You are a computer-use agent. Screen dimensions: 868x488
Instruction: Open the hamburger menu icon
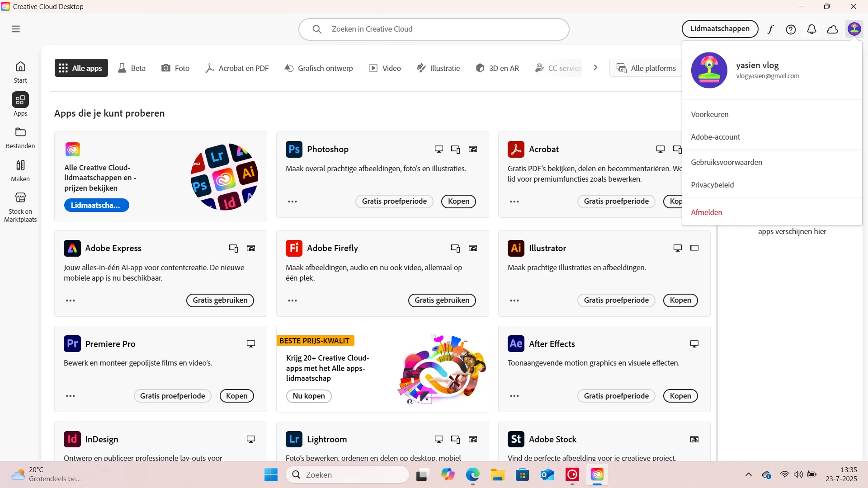16,29
